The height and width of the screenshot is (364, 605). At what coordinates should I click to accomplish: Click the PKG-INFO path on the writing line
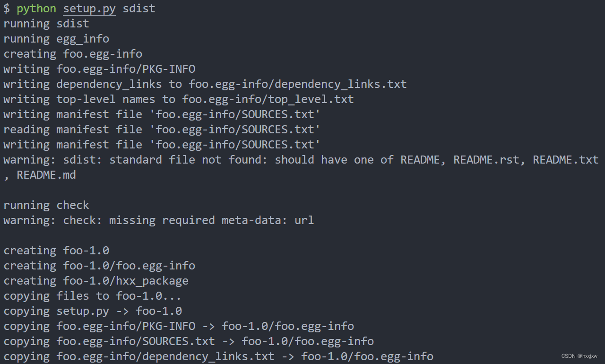click(x=126, y=69)
